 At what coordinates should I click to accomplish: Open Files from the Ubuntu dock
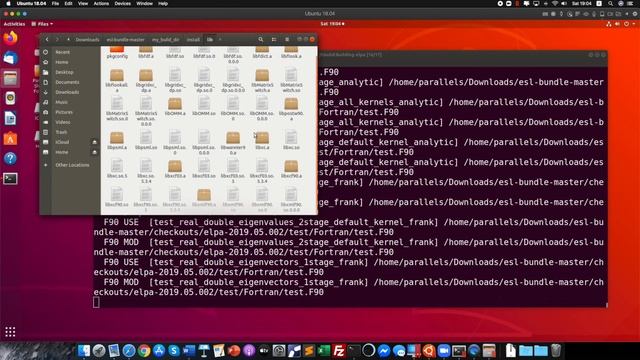pyautogui.click(x=11, y=78)
